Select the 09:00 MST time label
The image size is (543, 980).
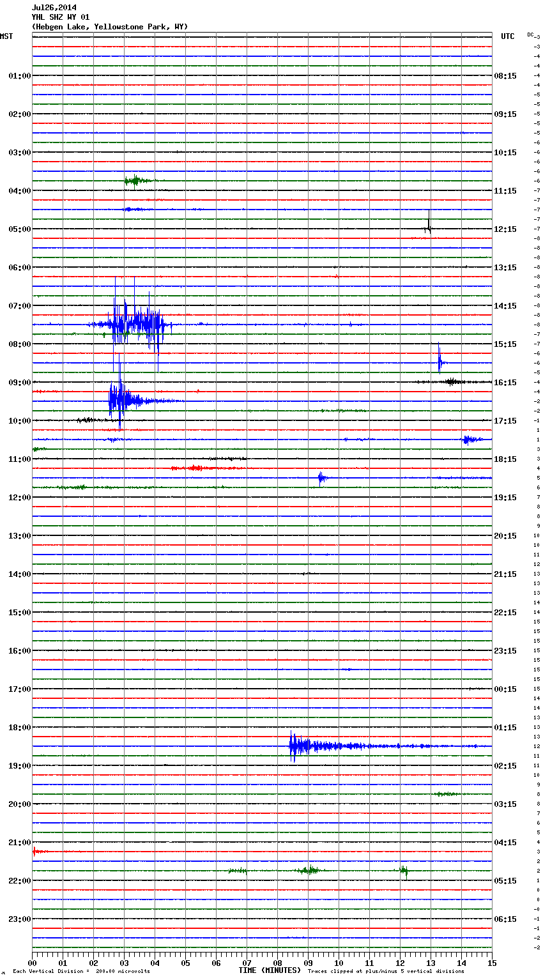pyautogui.click(x=19, y=382)
